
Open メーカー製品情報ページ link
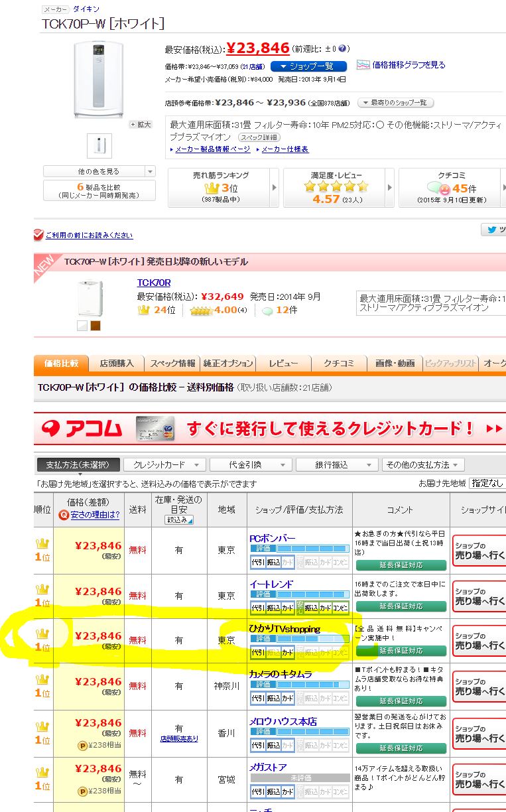(212, 149)
